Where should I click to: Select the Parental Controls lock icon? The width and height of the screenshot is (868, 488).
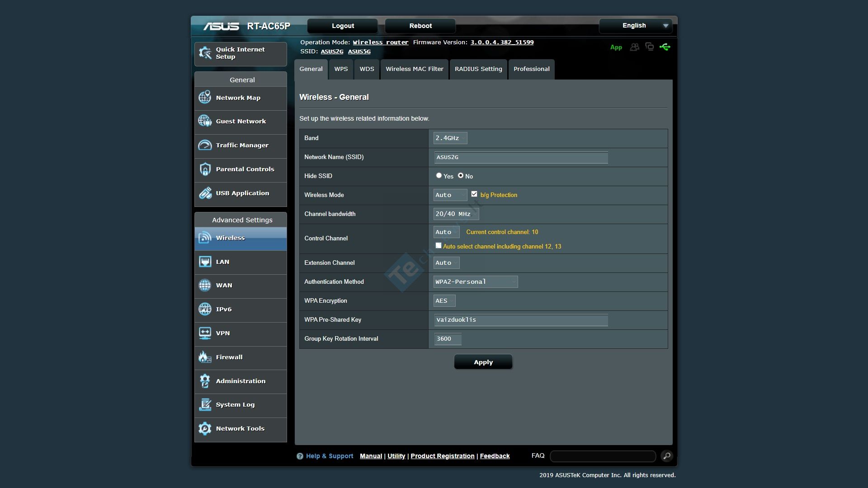click(x=205, y=169)
